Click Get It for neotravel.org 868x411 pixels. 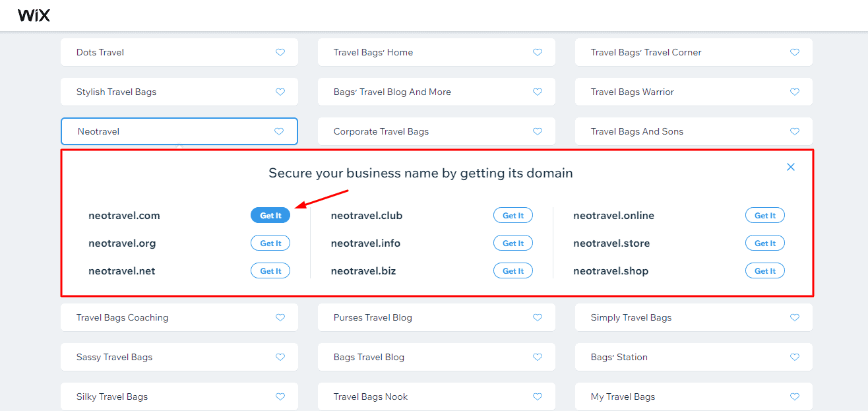[x=270, y=243]
